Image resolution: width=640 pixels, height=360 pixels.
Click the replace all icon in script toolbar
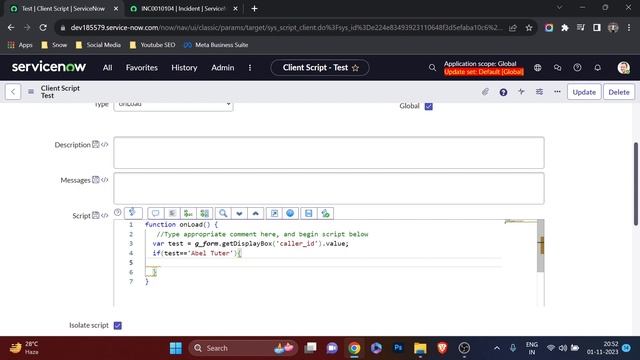click(204, 213)
